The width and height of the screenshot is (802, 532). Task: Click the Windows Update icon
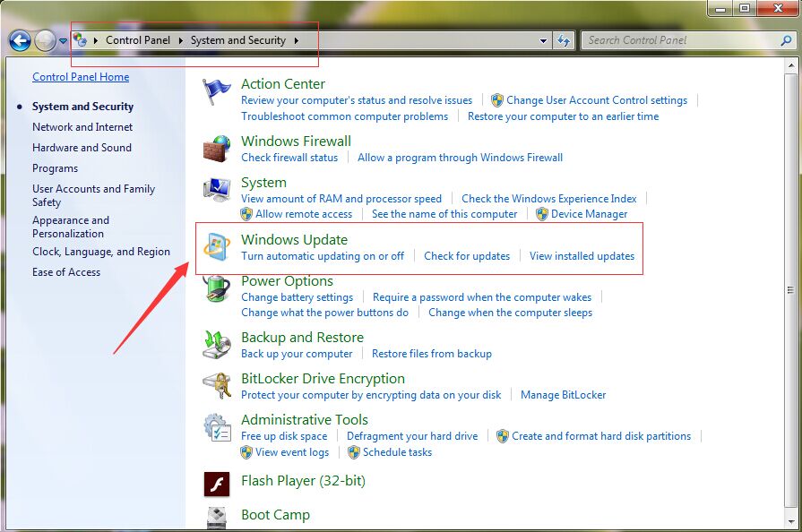(217, 247)
